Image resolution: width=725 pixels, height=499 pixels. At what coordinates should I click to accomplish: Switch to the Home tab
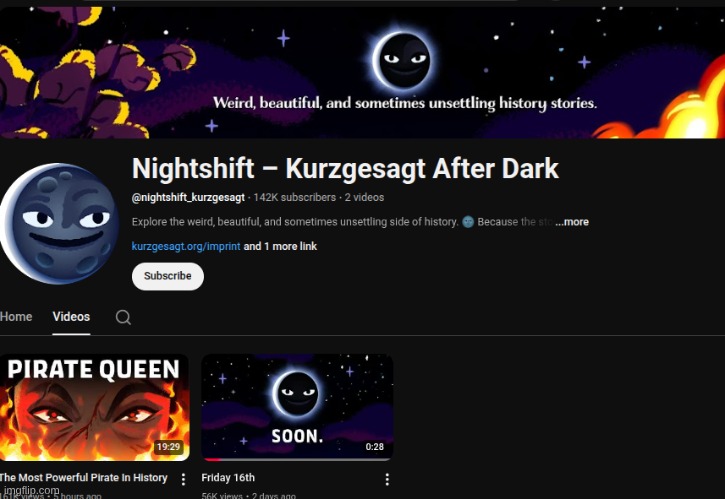(x=16, y=317)
